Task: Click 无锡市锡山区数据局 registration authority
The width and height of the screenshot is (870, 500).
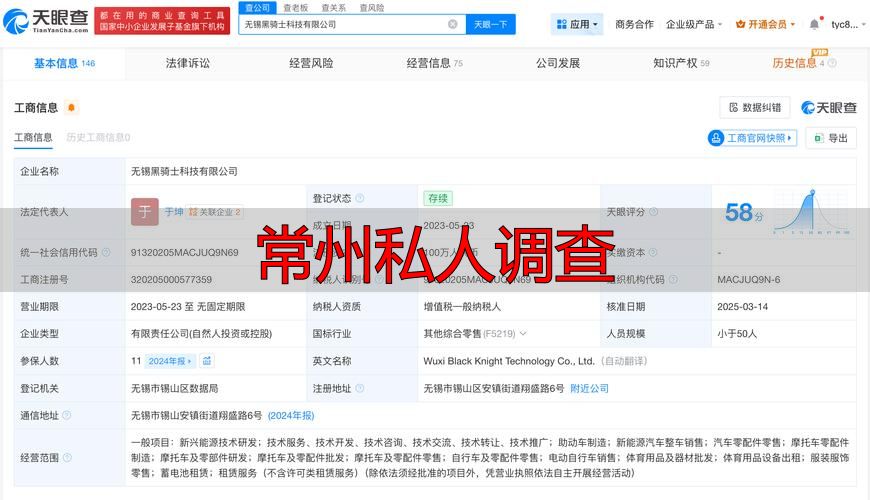Action: coord(174,388)
